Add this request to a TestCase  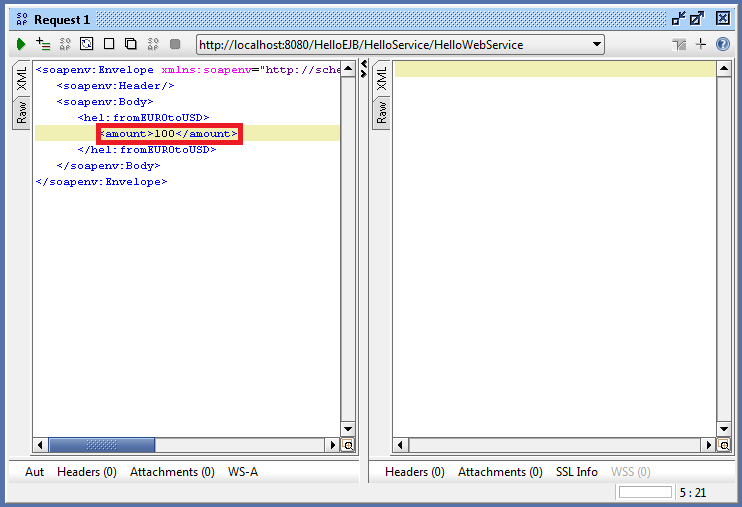point(43,44)
